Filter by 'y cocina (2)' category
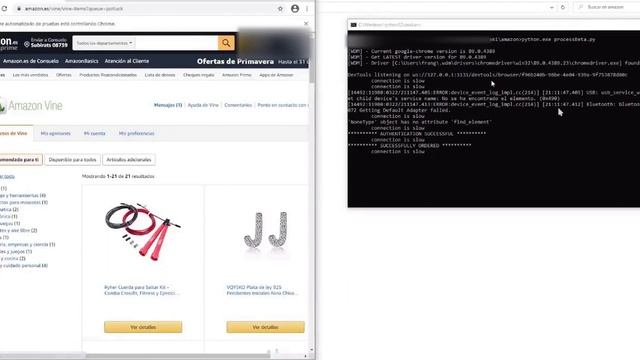The image size is (640, 360). [x=13, y=258]
